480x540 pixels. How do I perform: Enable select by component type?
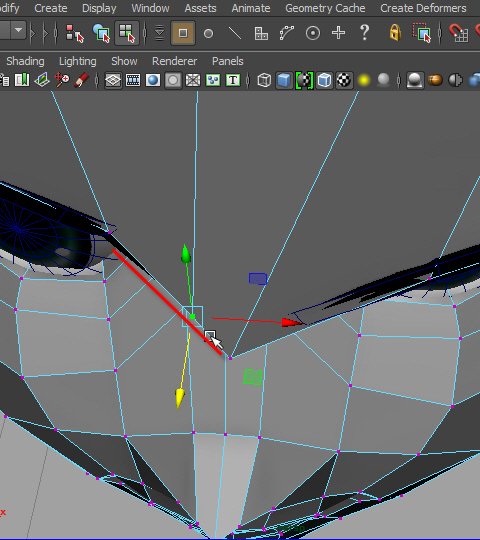127,33
